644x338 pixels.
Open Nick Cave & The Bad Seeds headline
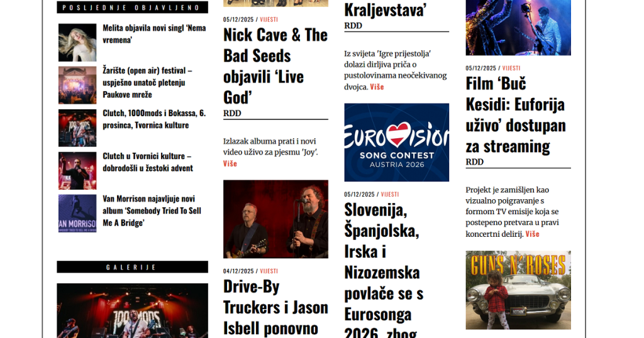click(275, 66)
